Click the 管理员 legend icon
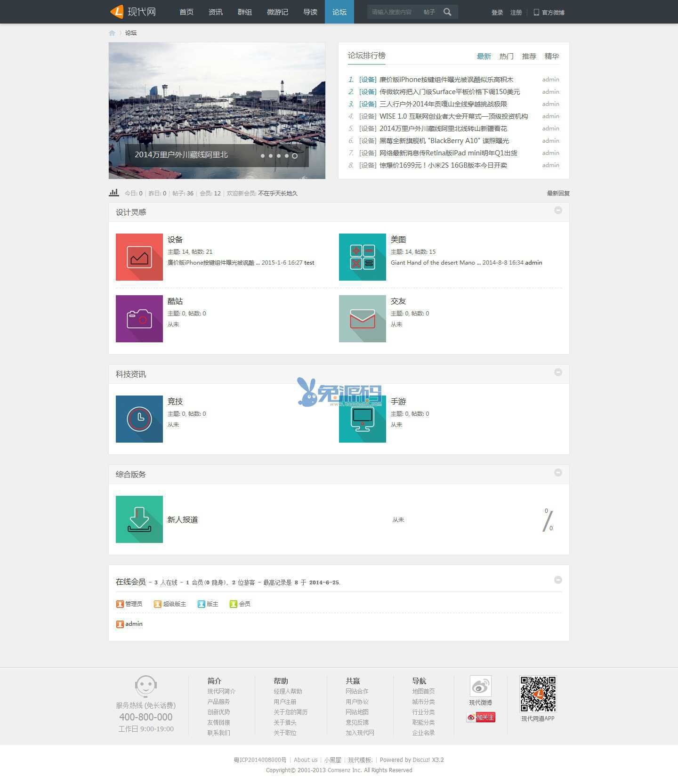This screenshot has height=784, width=678. 120,604
